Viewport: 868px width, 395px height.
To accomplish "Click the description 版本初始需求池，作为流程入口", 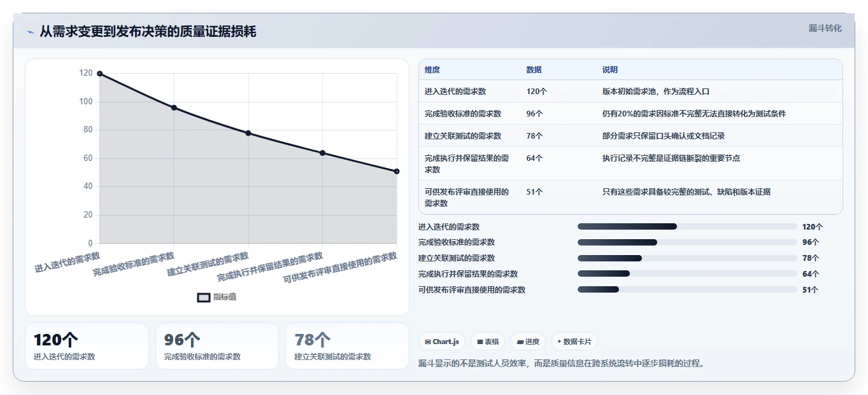I will (x=656, y=92).
